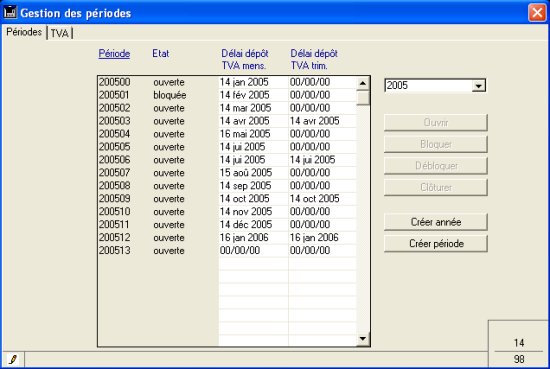Click scrollbar down arrow in period list
Viewport: 550px width, 369px height.
[363, 338]
